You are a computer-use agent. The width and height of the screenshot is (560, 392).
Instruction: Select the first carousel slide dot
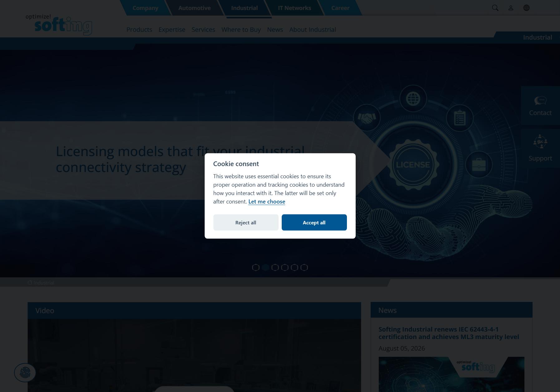pos(256,267)
